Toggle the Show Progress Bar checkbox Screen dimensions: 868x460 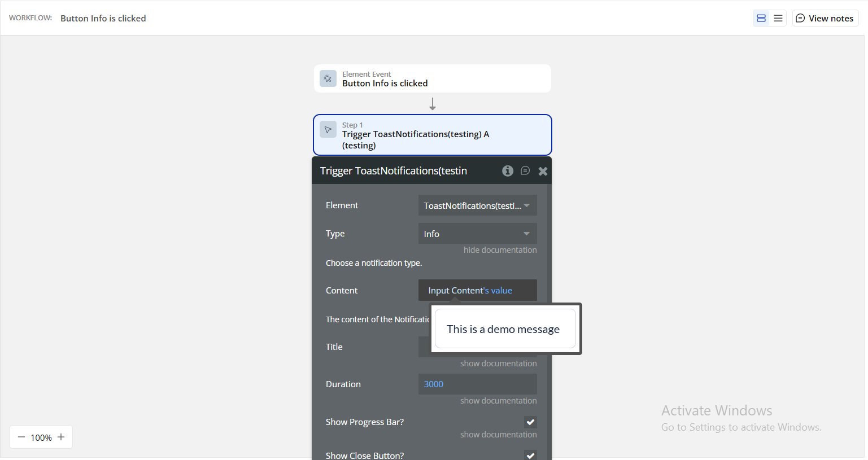(x=530, y=422)
